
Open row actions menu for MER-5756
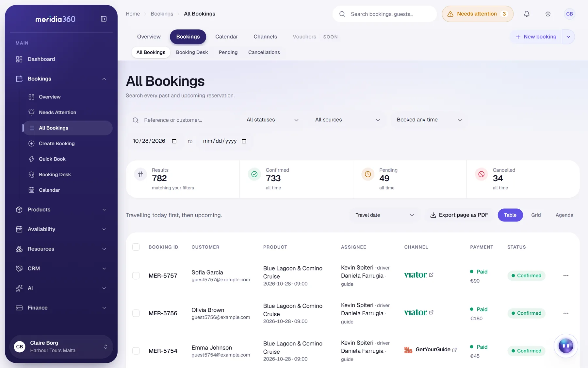coord(566,313)
